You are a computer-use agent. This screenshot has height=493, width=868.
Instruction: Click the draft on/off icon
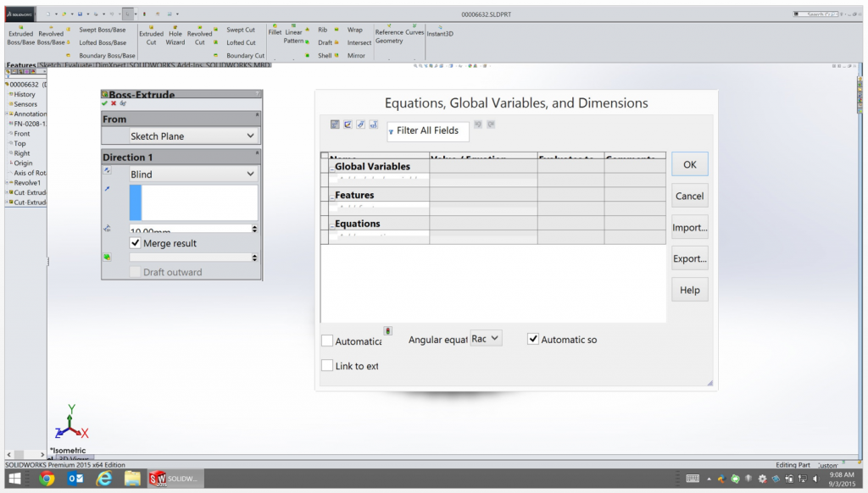pos(107,258)
